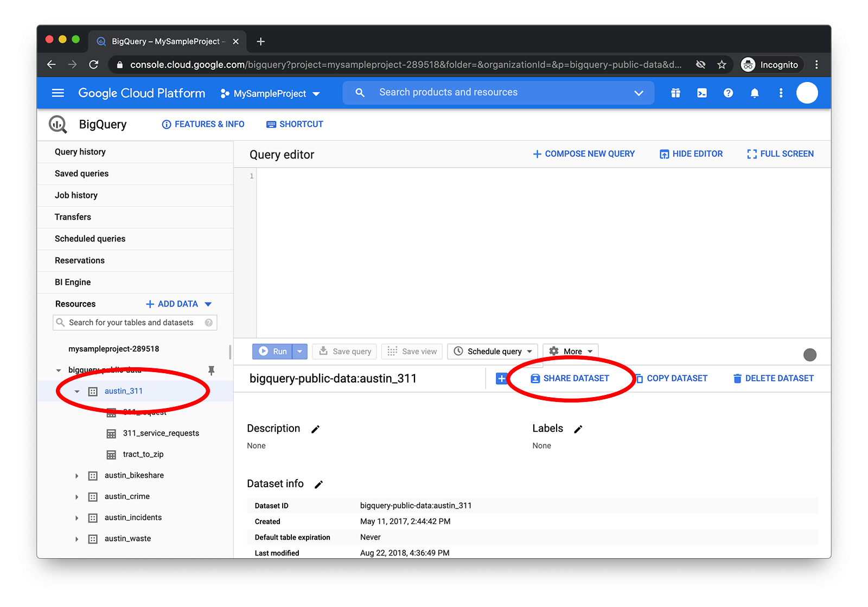Open ADD DATA dropdown
Screen dimensions: 868x607
pyautogui.click(x=178, y=304)
